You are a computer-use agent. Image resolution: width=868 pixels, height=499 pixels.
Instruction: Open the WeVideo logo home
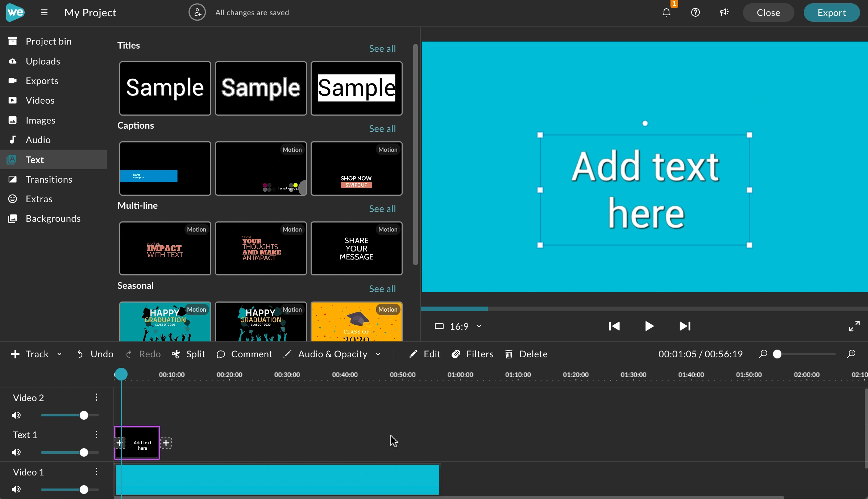point(15,12)
